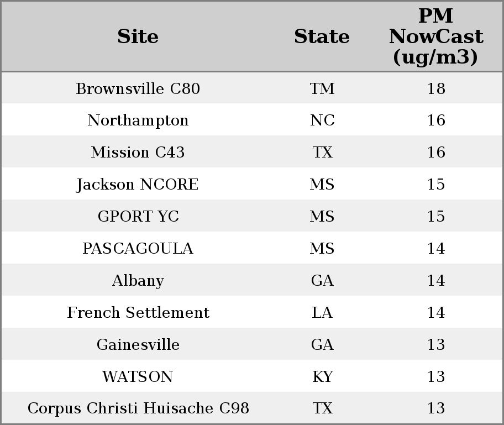
Task: Click Jackson NCORE's PM value 15
Action: point(436,184)
